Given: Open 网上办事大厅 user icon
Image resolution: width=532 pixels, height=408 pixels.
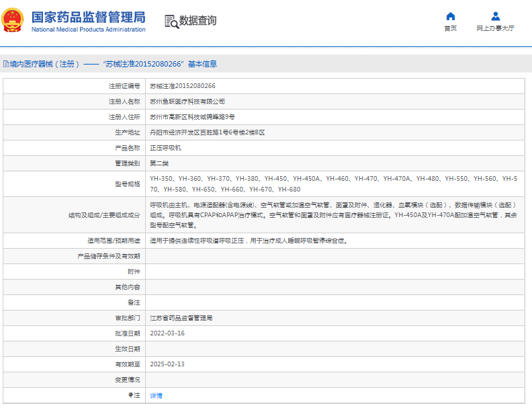Looking at the screenshot, I should (495, 16).
